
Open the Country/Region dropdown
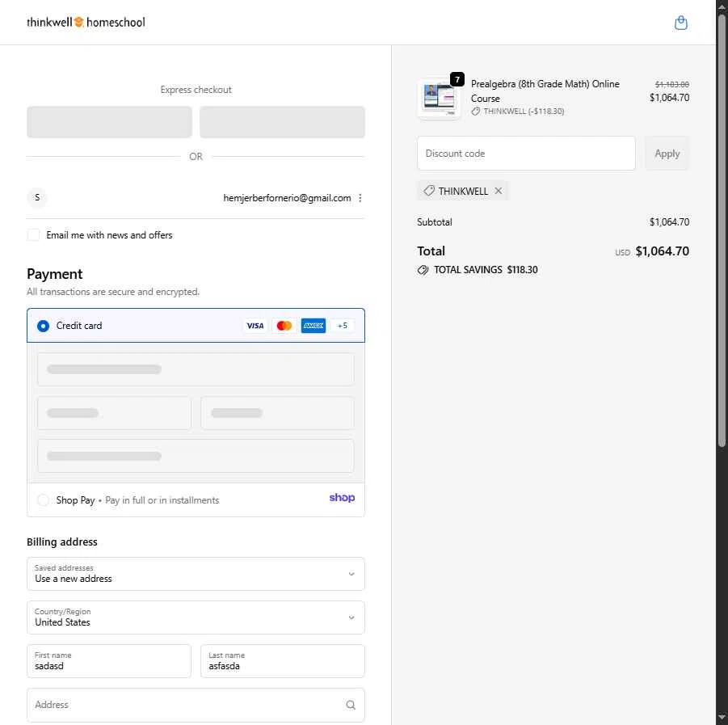pos(196,618)
